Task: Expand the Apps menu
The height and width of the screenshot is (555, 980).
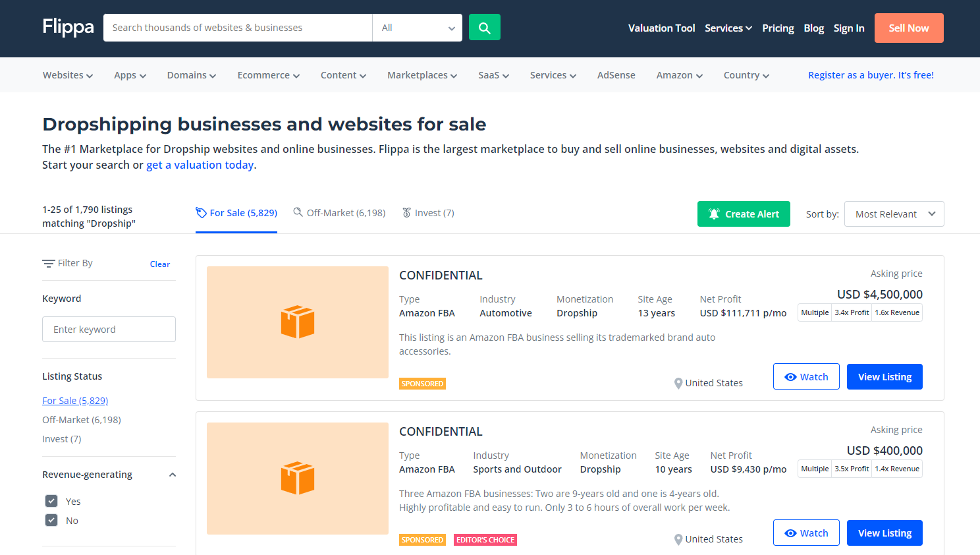Action: [130, 75]
